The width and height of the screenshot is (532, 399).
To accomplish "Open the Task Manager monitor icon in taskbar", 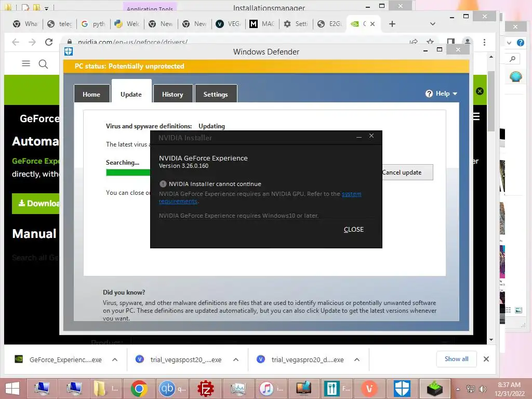I will (238, 389).
